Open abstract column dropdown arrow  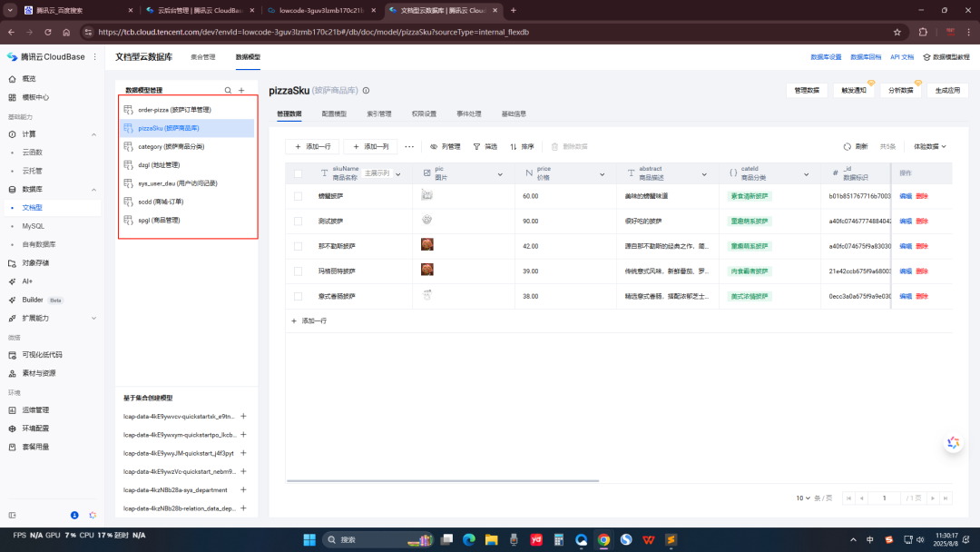point(704,174)
